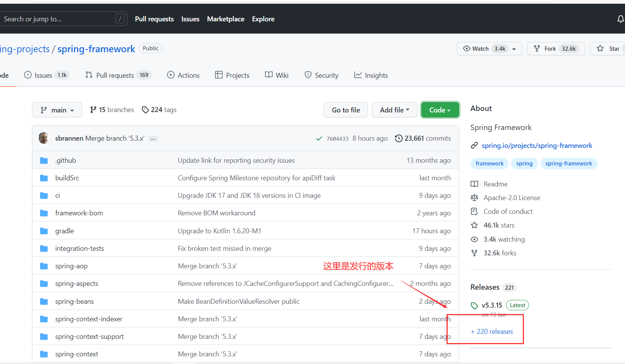Viewport: 625px width, 364px height.
Task: Click the spring-framework topic tag
Action: point(569,164)
